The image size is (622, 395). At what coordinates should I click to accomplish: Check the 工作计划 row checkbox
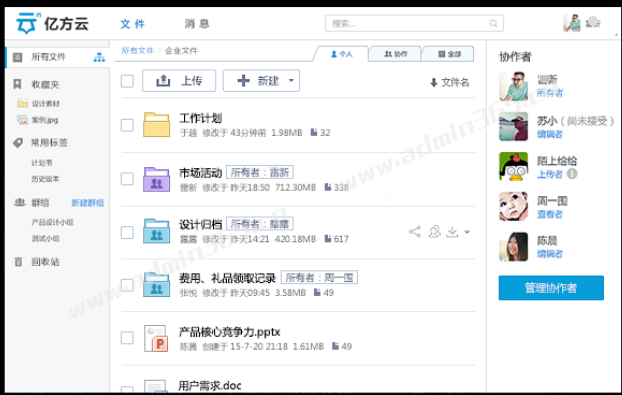[x=127, y=125]
